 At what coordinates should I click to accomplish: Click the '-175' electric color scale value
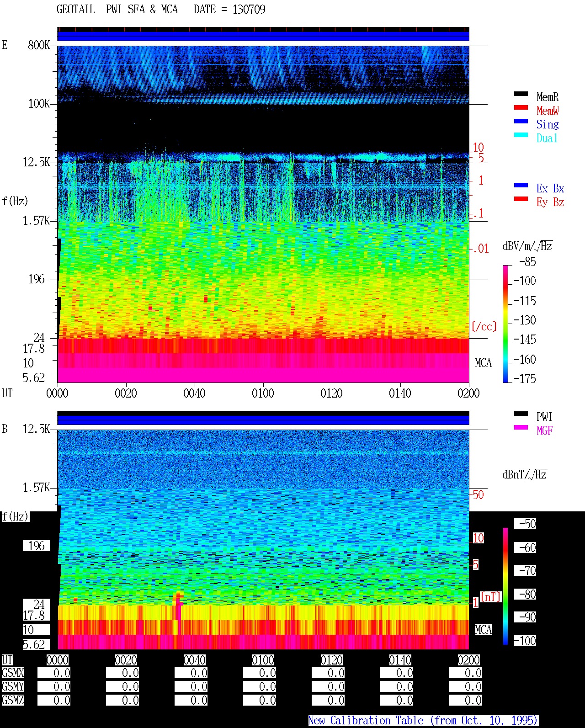525,378
